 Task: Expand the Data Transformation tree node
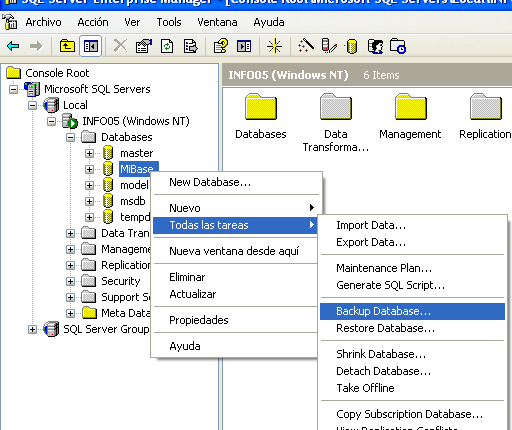pos(70,233)
